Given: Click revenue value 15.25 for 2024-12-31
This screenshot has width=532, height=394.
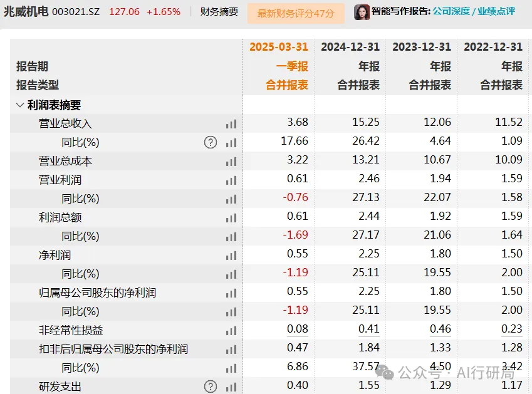Looking at the screenshot, I should pos(366,122).
